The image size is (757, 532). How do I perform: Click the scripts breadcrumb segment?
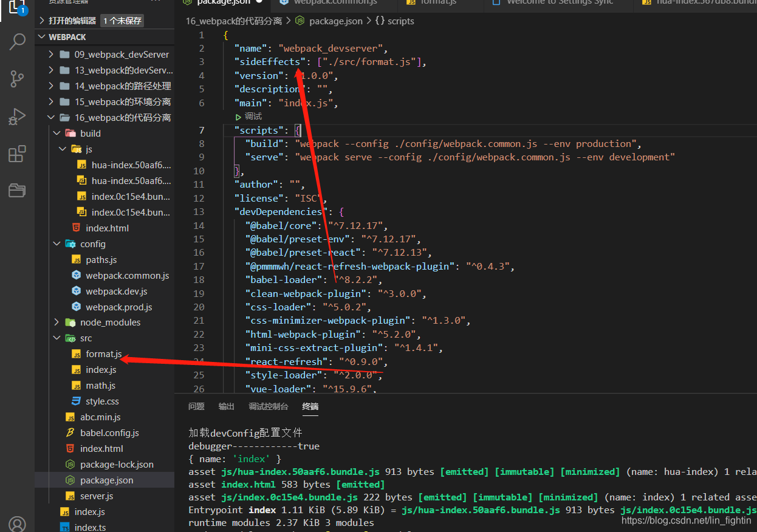point(401,21)
